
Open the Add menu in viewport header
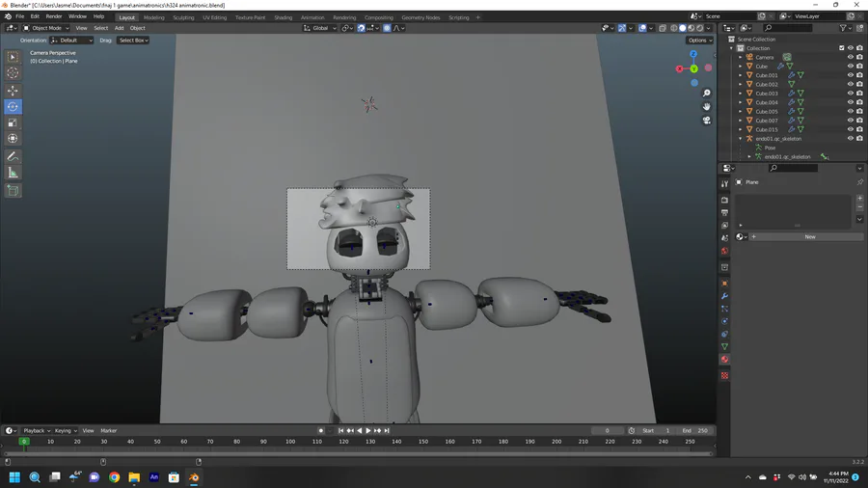pos(119,28)
